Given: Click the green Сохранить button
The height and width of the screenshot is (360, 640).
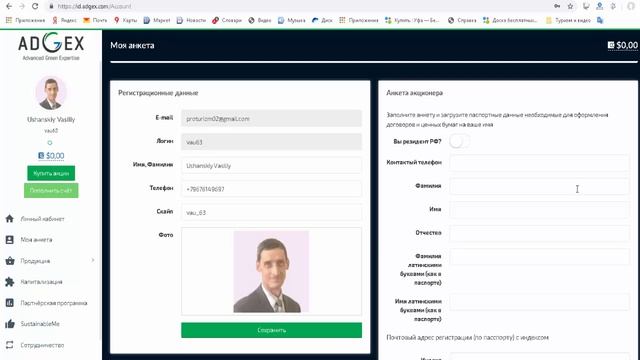Looking at the screenshot, I should pyautogui.click(x=271, y=330).
